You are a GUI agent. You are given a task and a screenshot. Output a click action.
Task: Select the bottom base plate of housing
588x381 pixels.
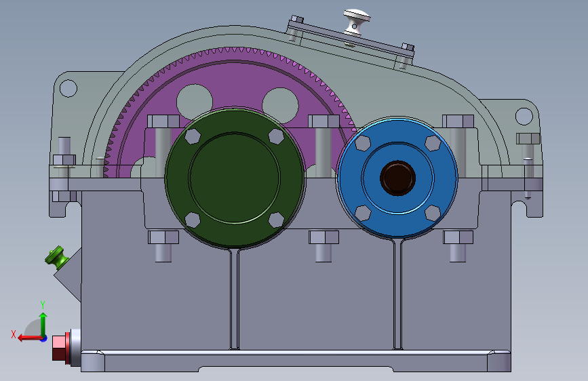click(x=296, y=361)
